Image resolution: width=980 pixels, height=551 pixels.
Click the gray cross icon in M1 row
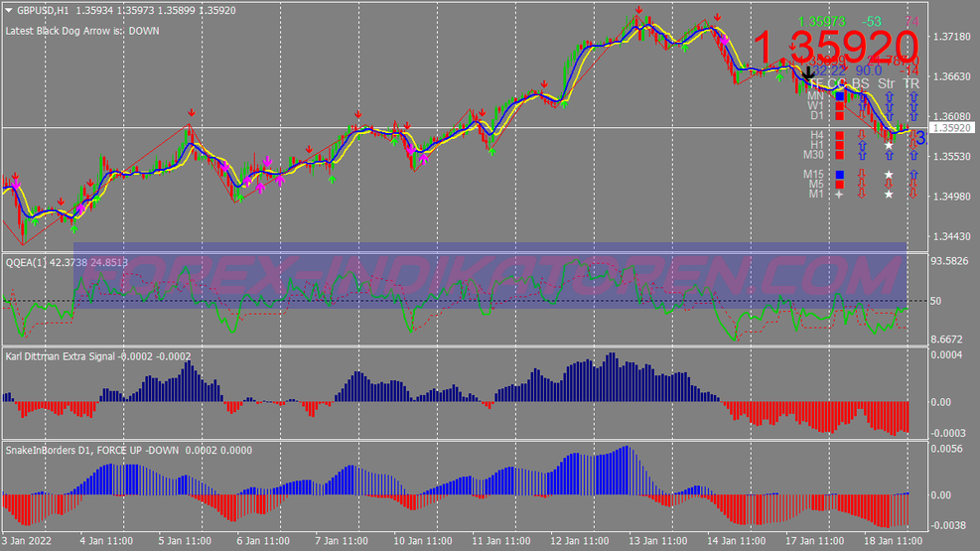840,195
